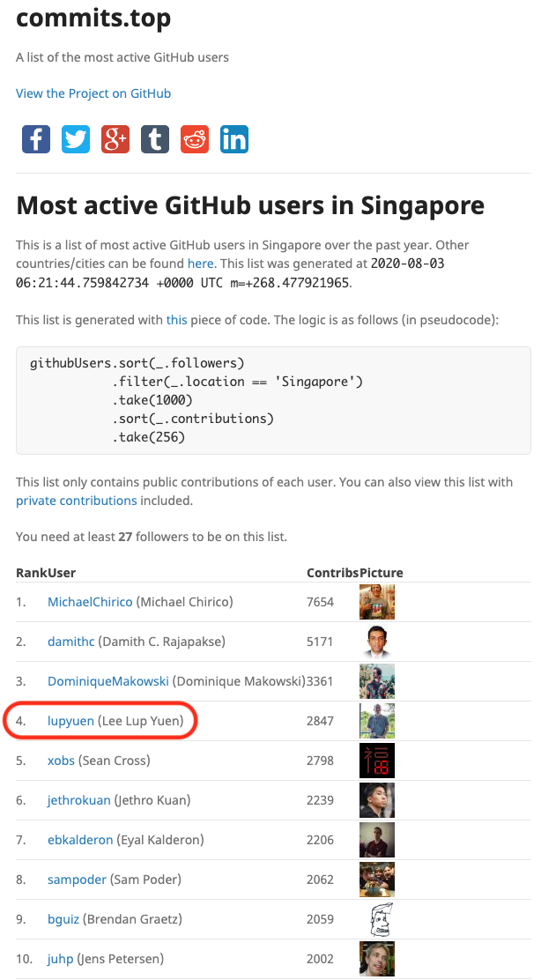Click the xobs red avatar thumbnail

pos(377,761)
